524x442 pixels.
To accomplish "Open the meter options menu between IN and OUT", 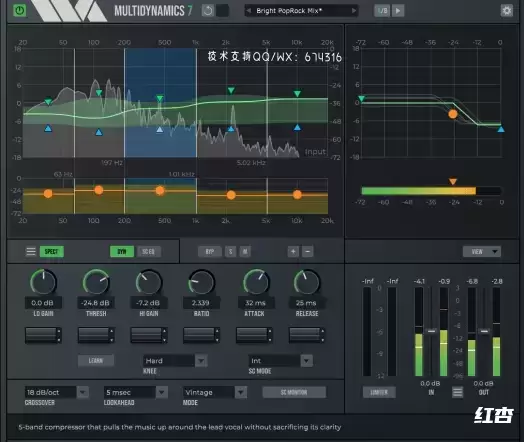I will pos(457,392).
